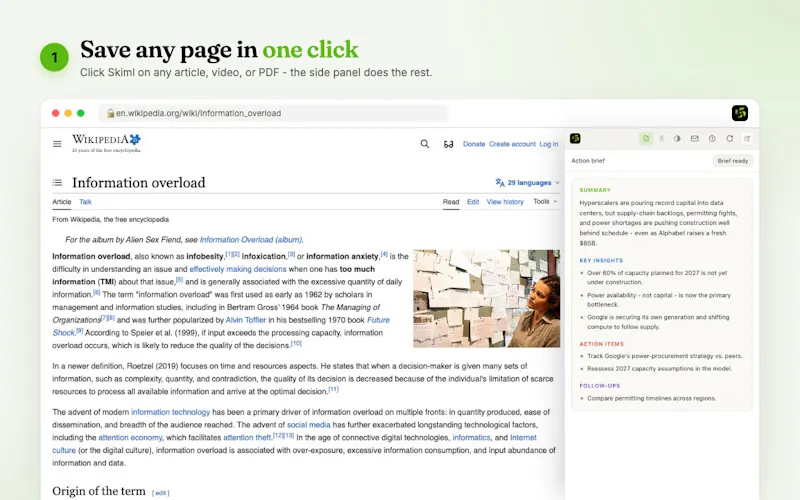Click the appearance glasses icon
This screenshot has height=500, width=800.
[448, 144]
